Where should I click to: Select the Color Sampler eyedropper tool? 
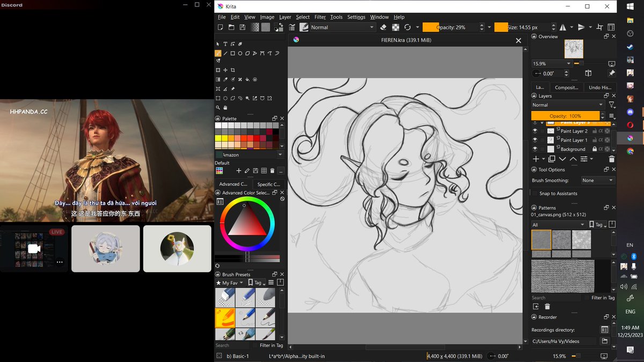pos(225,79)
